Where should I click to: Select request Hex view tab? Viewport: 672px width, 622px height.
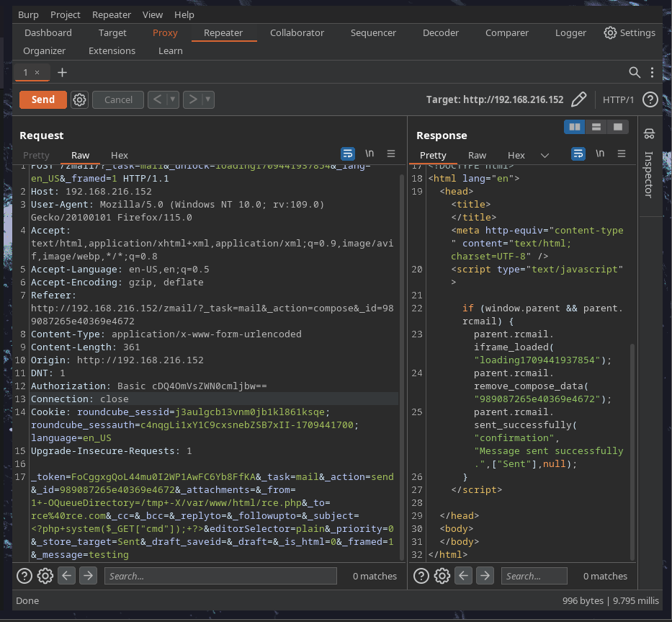click(x=120, y=155)
